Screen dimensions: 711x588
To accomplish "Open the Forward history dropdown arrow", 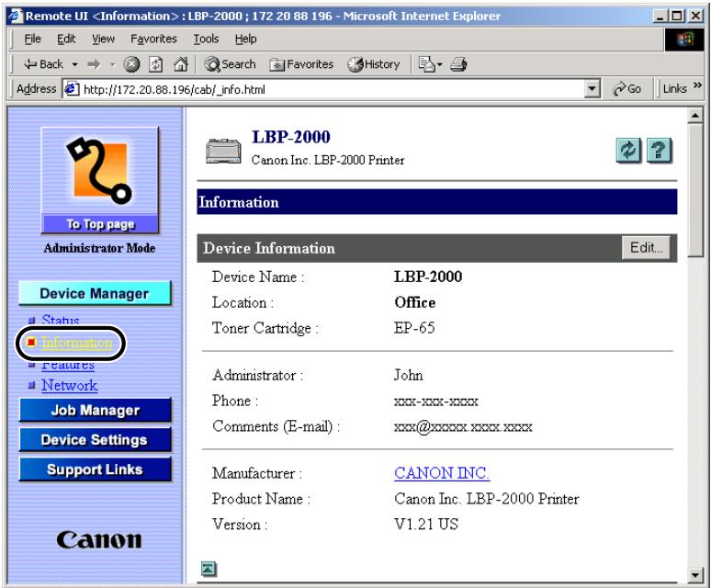I will [112, 64].
